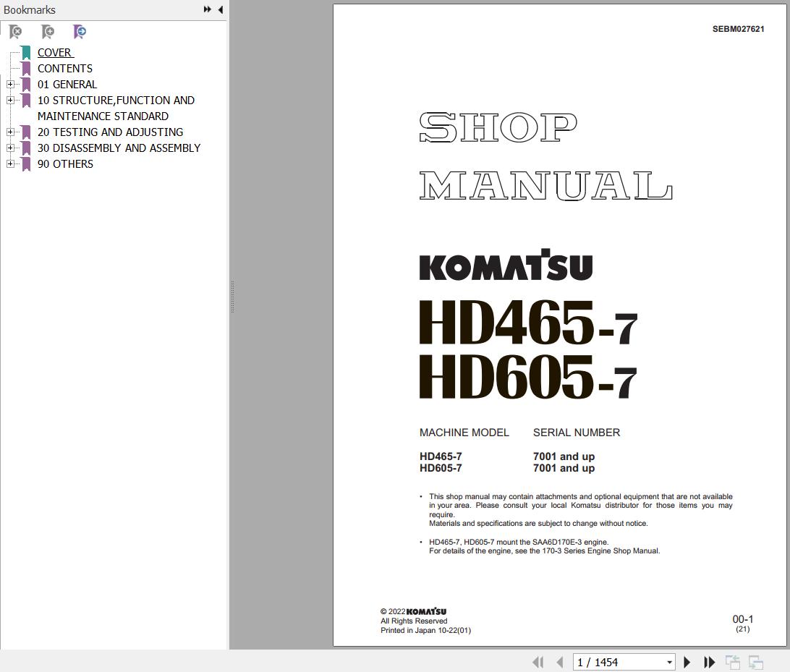Viewport: 790px width, 672px height.
Task: Open the CONTENTS bookmark
Action: point(65,69)
